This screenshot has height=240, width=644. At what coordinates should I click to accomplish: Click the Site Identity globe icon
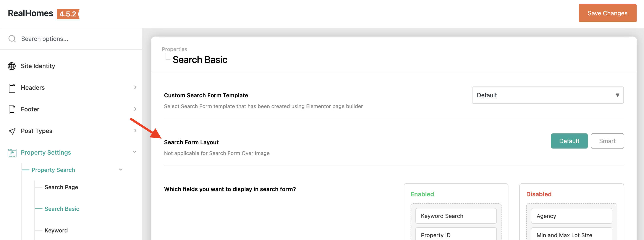[12, 66]
